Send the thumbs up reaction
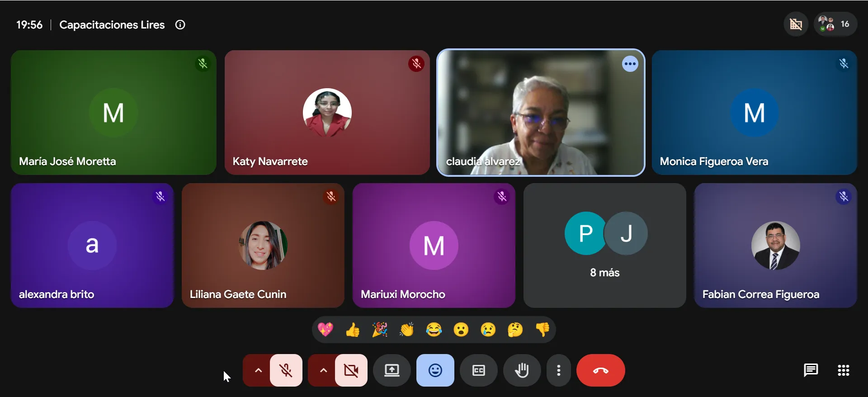 (353, 330)
